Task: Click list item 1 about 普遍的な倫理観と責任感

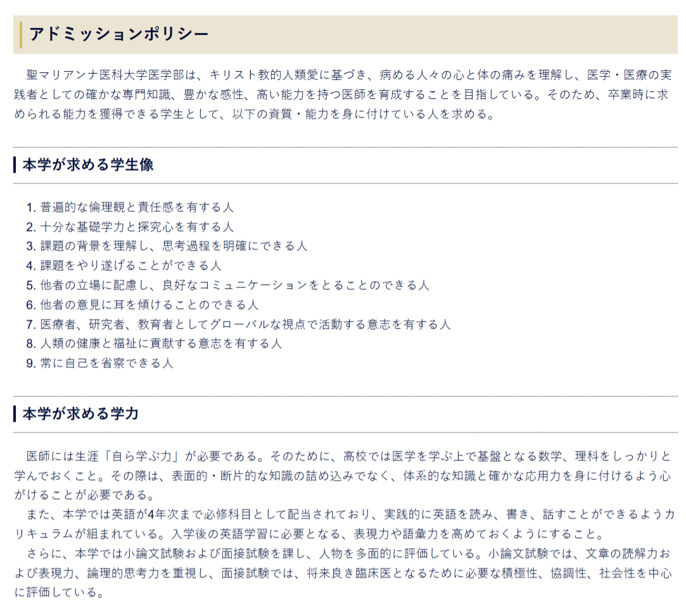Action: click(x=137, y=207)
